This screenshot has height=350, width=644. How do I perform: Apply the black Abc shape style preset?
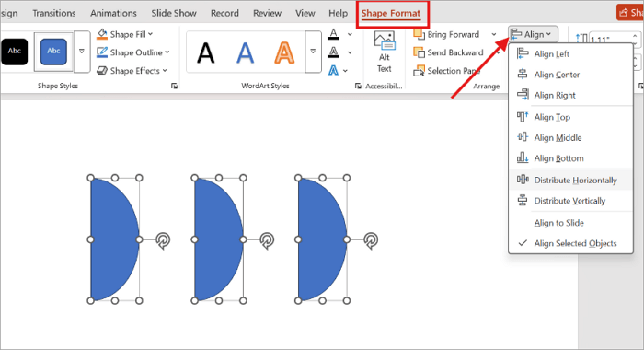[15, 52]
